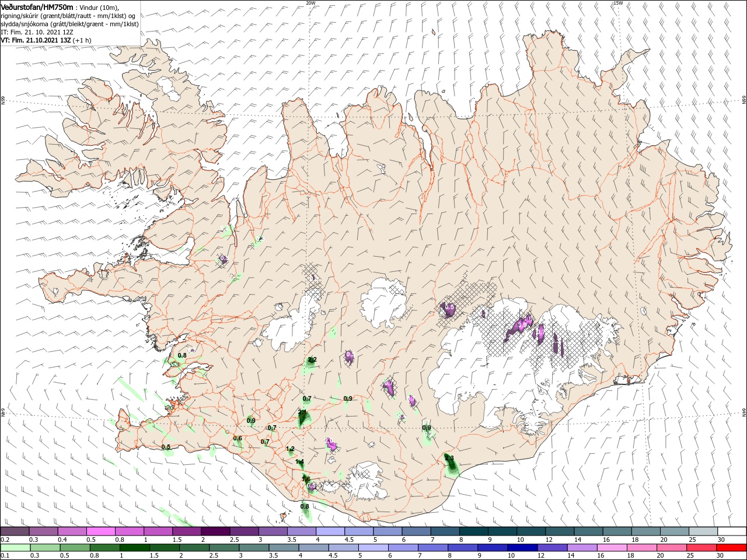Select the 25 red-pink swatch in the rain scale
The image size is (747, 560).
702,548
